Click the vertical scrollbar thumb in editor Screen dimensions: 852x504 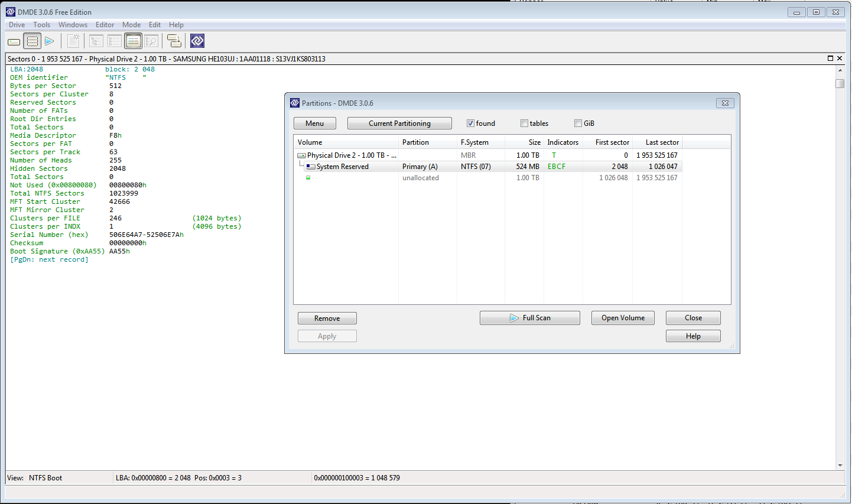[x=840, y=84]
